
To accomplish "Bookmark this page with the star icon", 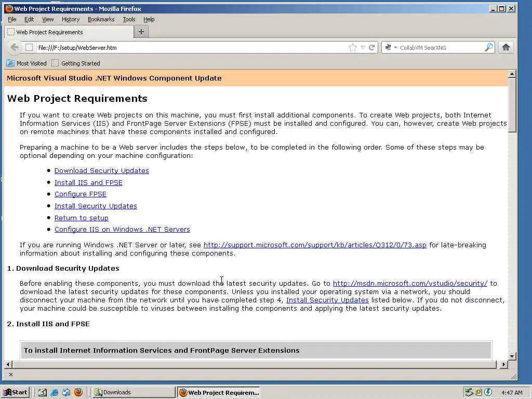I will click(353, 47).
